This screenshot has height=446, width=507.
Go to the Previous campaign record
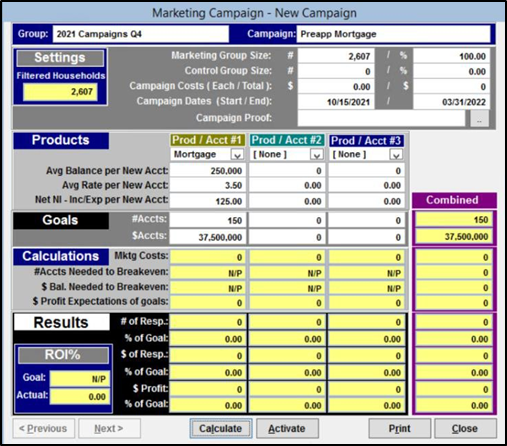(x=43, y=428)
